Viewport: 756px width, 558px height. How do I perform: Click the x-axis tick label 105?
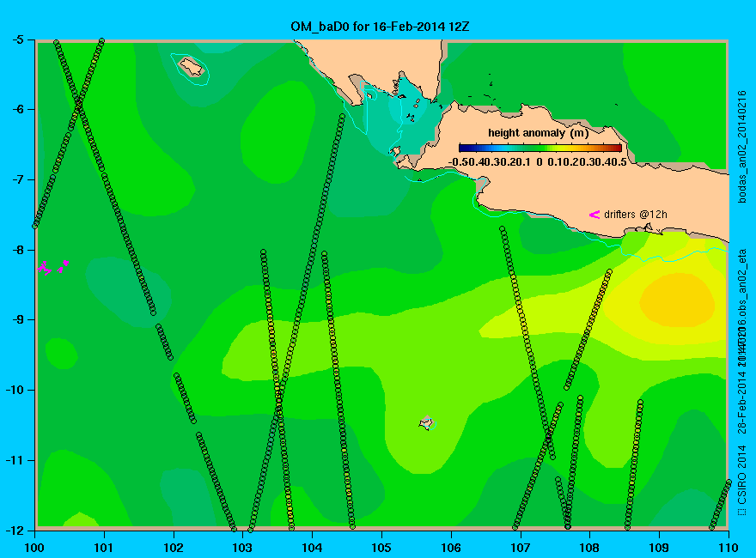[381, 548]
